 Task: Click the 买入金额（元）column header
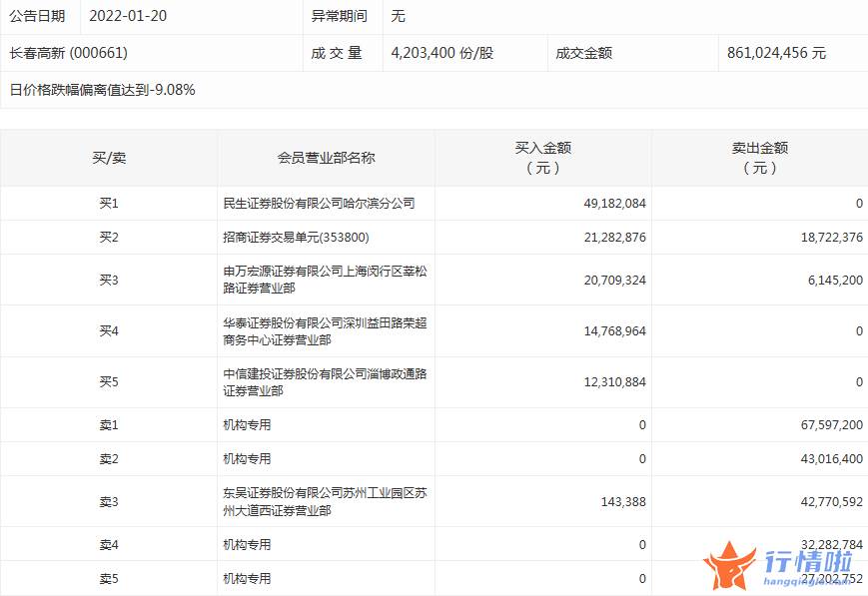pos(543,158)
